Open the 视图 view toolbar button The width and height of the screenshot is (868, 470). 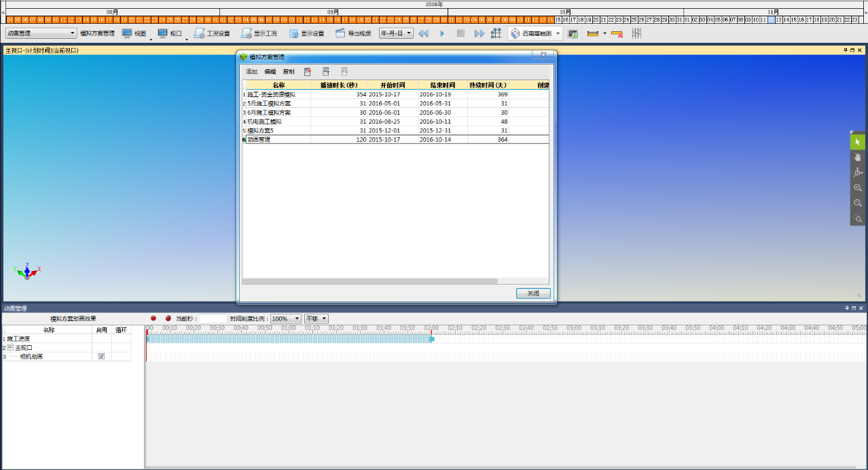(134, 33)
